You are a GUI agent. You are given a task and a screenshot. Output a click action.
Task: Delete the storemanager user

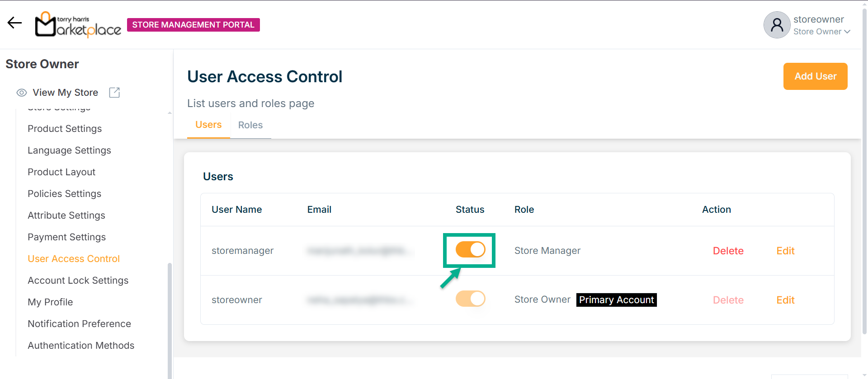[728, 251]
